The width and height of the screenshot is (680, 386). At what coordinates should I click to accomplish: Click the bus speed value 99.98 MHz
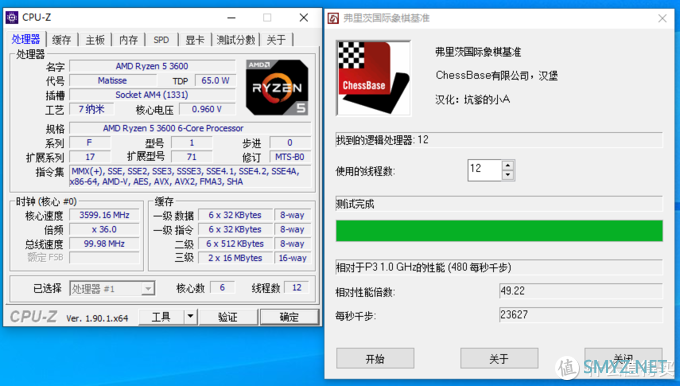pos(104,244)
